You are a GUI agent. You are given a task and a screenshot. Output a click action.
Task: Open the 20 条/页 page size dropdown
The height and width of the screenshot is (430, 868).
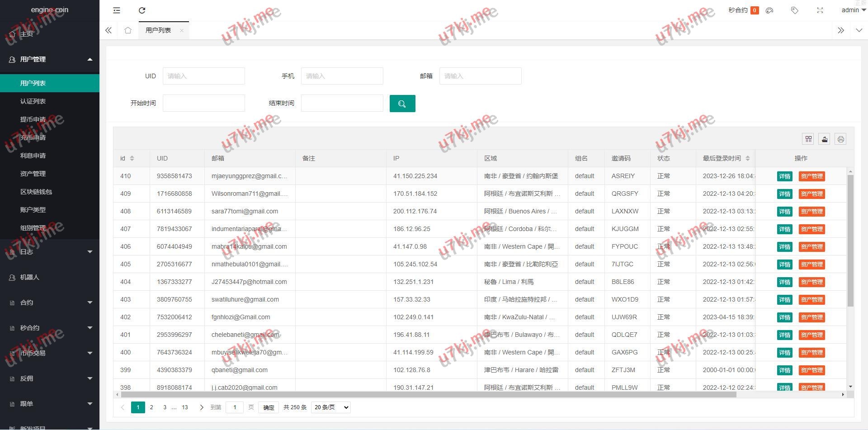[x=331, y=407]
